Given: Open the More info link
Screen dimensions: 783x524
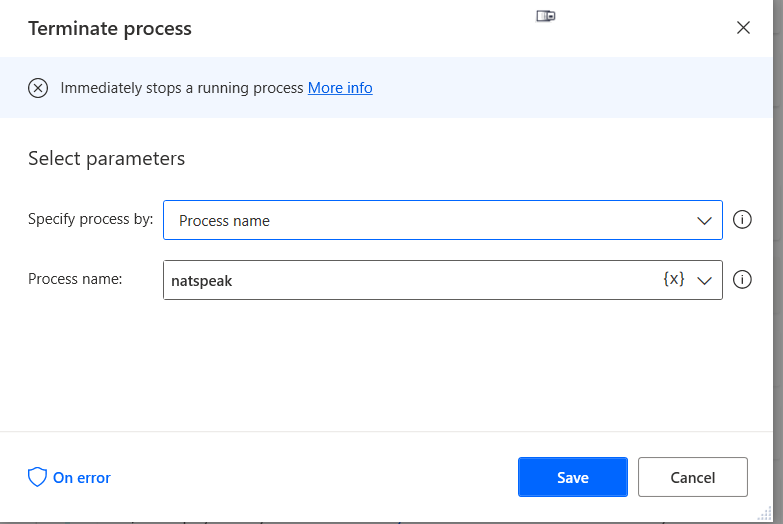Looking at the screenshot, I should [x=340, y=88].
